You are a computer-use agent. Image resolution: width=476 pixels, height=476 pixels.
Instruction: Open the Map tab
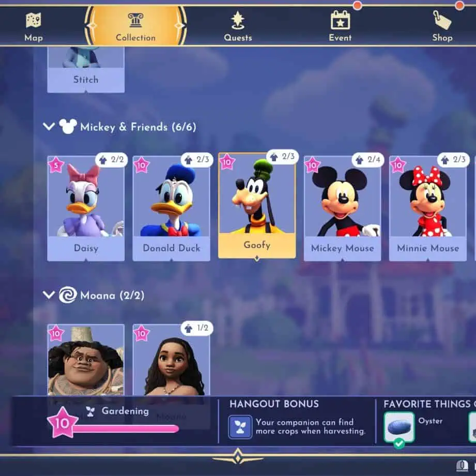pos(34,26)
